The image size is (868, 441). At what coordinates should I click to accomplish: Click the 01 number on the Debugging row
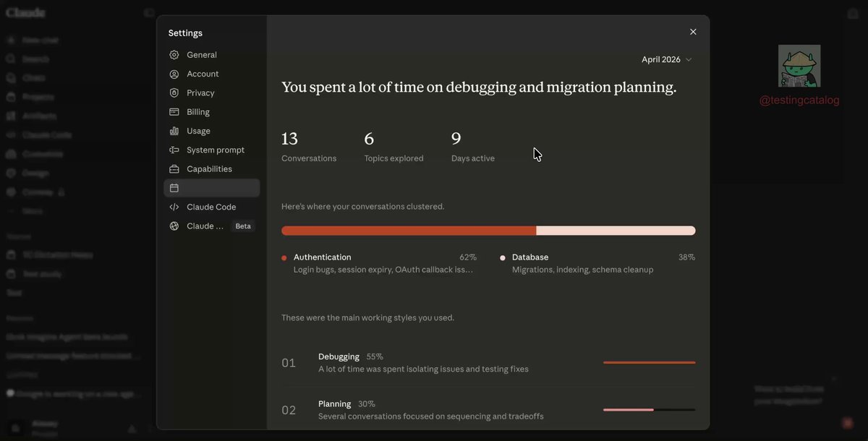[289, 363]
